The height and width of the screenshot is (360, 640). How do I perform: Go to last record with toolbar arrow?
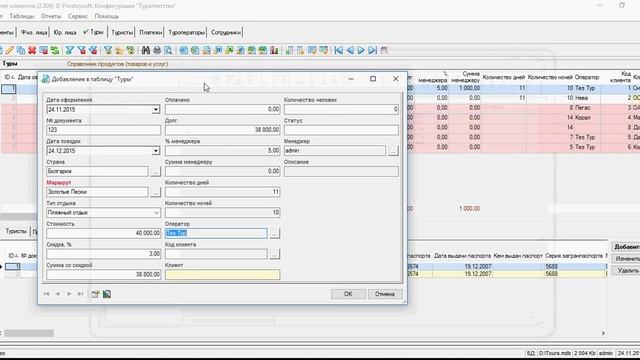pos(372,50)
